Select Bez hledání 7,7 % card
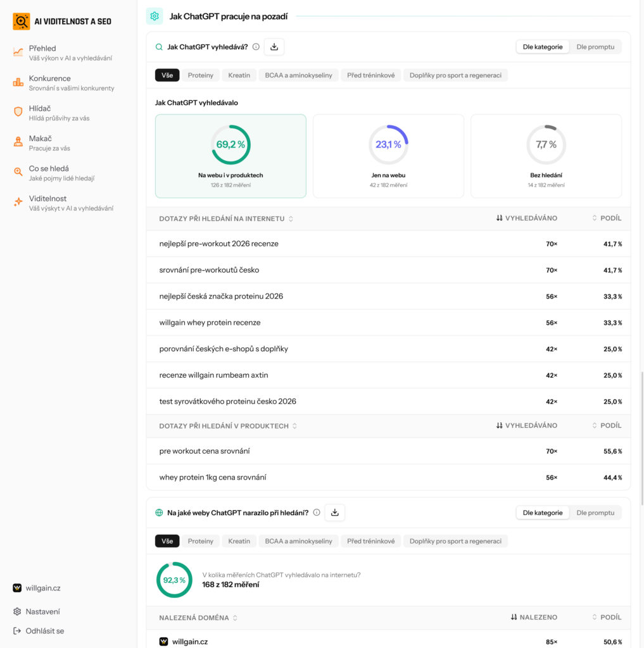The image size is (644, 648). [546, 156]
